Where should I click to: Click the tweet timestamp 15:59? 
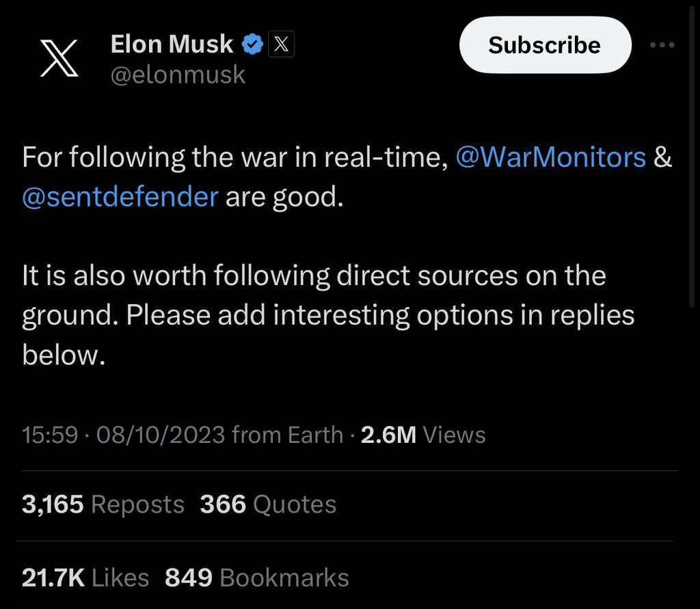point(49,435)
